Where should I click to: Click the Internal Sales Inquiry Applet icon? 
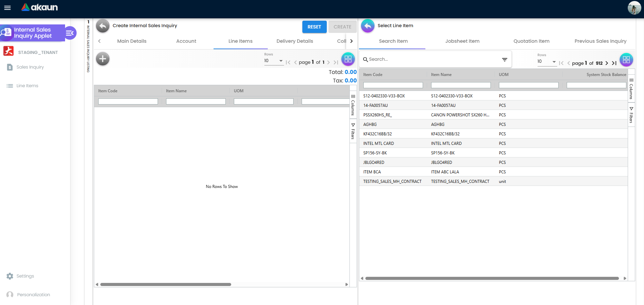coord(6,33)
